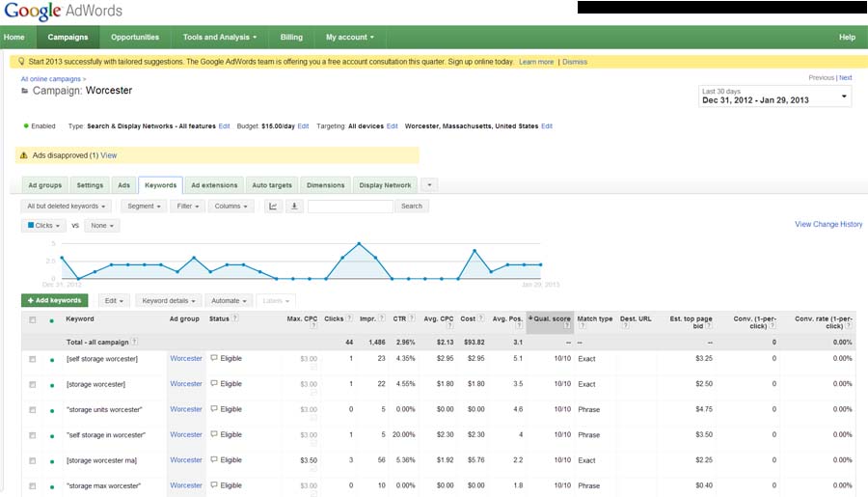Open the date range selector dropdown

point(774,97)
